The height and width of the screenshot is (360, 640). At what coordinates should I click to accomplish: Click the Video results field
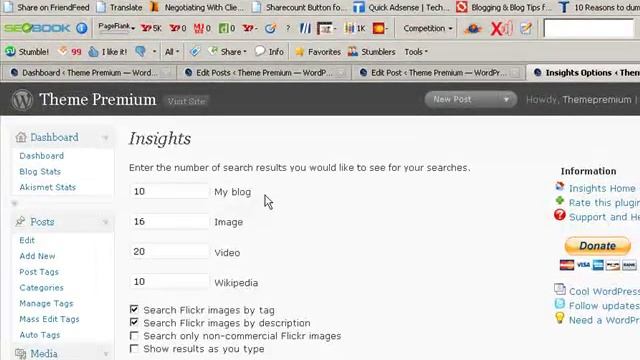click(x=169, y=252)
